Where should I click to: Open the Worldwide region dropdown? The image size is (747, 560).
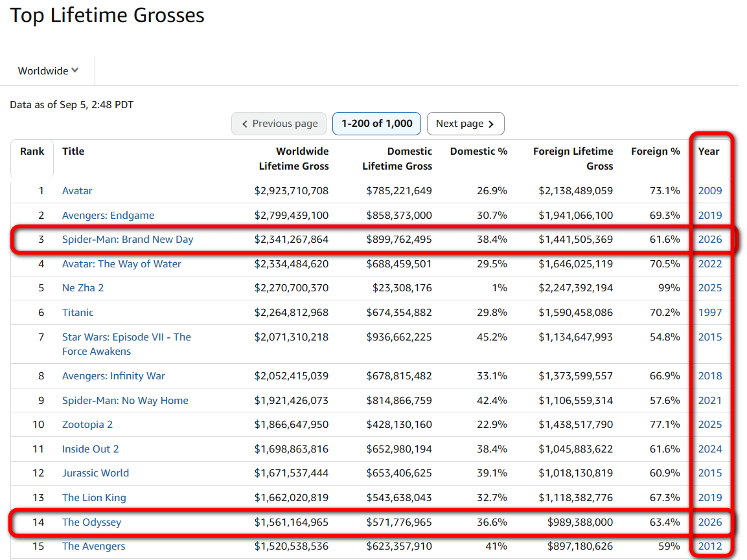(48, 71)
